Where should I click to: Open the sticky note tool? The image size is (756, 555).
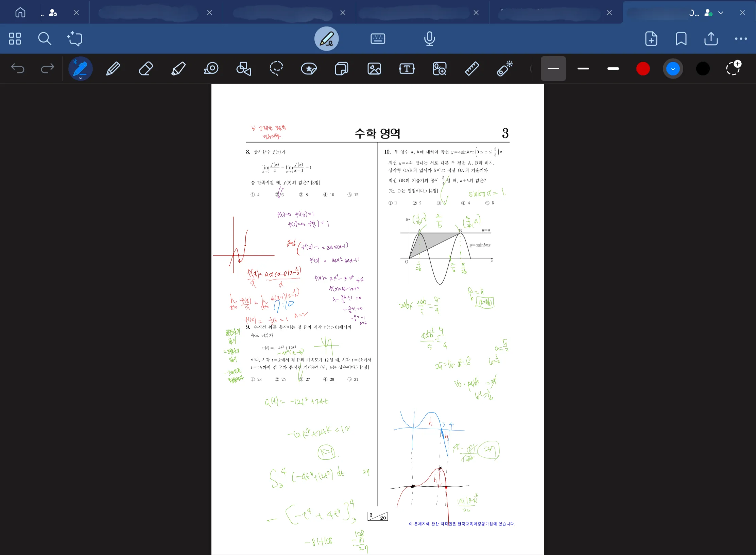(341, 69)
